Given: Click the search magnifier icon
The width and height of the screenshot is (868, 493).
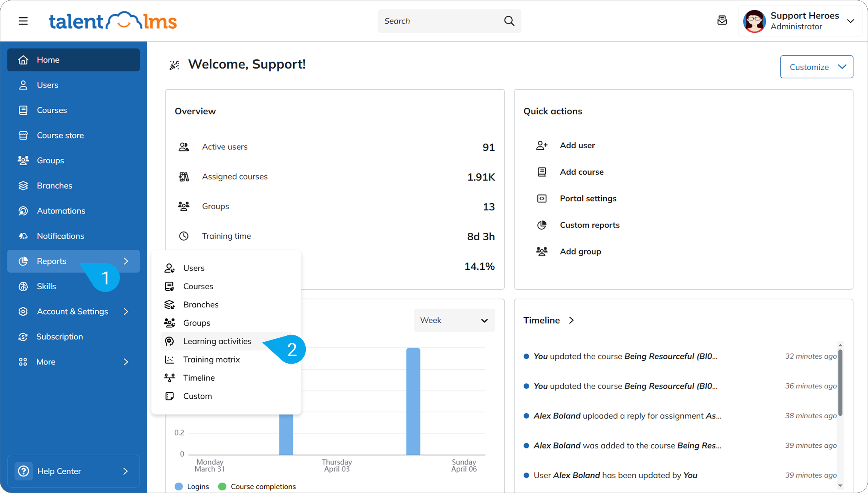Looking at the screenshot, I should pos(509,21).
